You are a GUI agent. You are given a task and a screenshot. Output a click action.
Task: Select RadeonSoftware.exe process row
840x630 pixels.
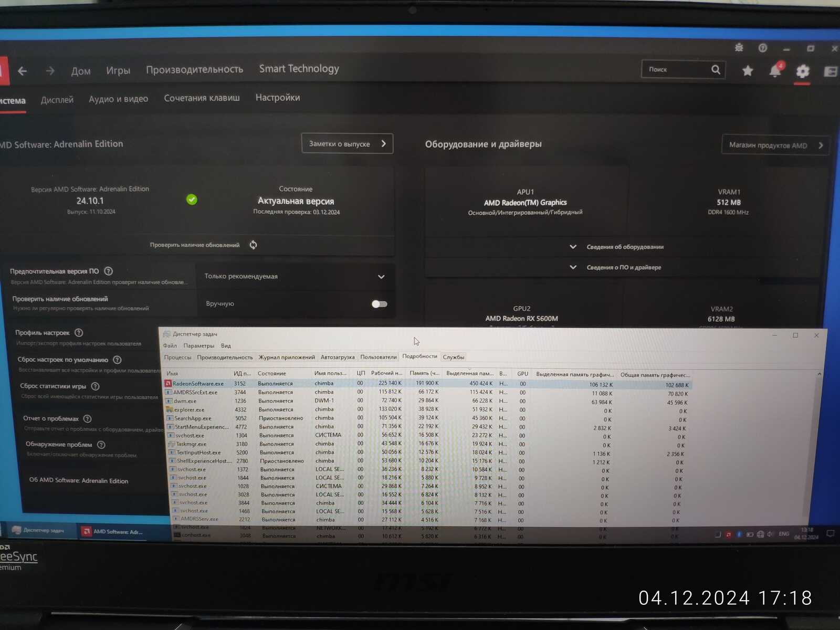pyautogui.click(x=428, y=384)
